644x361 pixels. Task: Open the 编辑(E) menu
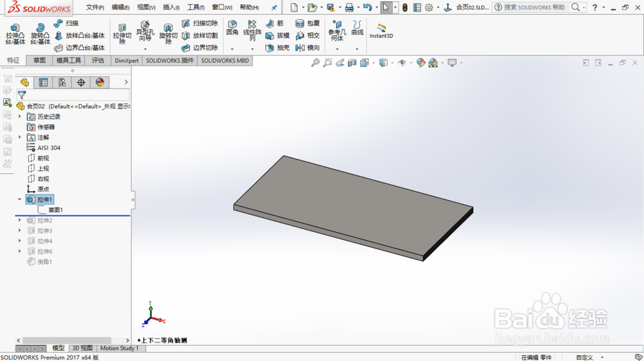(120, 7)
